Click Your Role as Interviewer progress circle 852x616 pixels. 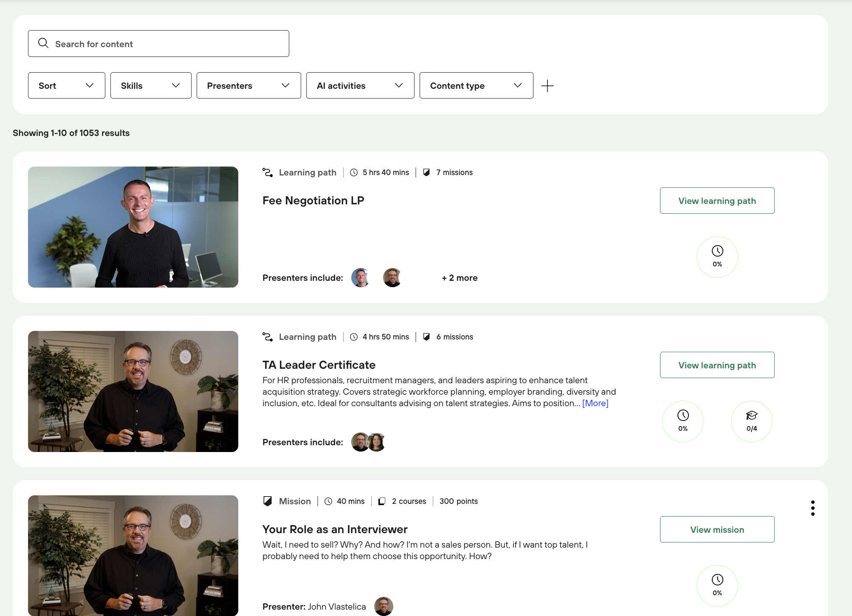(717, 586)
